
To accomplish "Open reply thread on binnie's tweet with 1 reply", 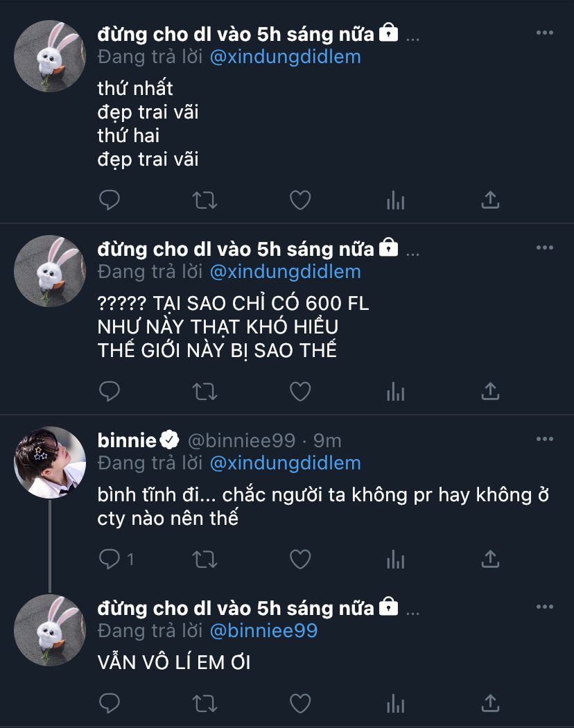I will click(116, 559).
